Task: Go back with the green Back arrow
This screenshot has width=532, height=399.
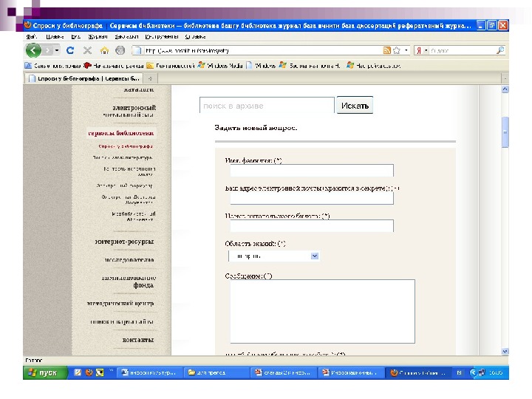Action: (33, 50)
